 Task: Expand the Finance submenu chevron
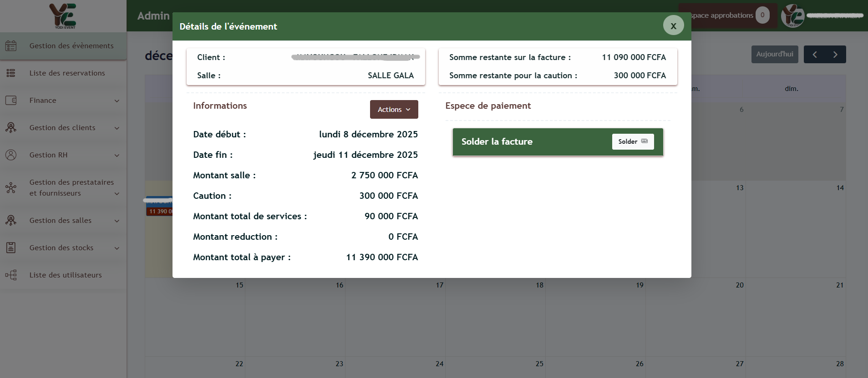tap(117, 101)
